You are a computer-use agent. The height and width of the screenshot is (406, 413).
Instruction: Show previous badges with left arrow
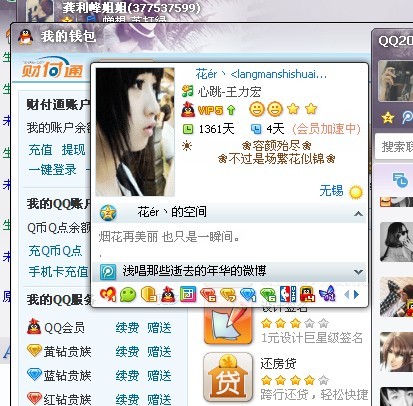(x=347, y=294)
